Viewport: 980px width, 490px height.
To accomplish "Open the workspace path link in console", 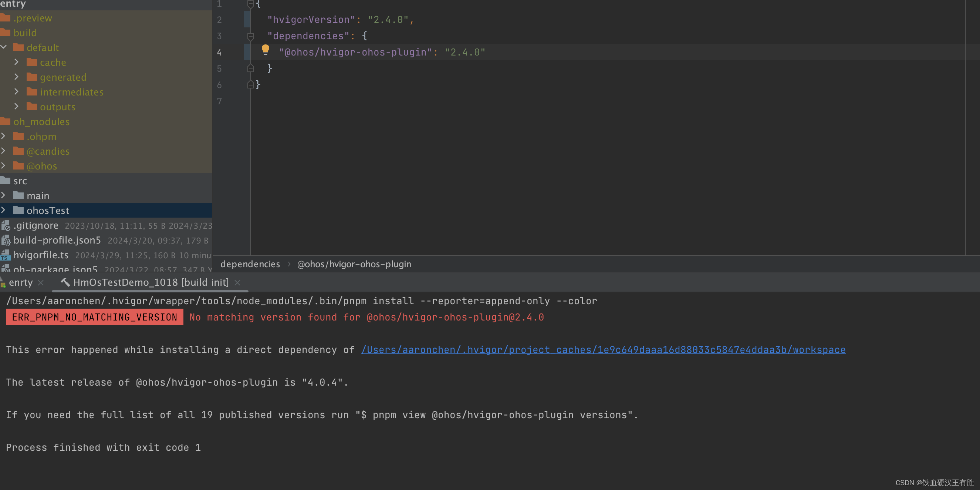I will [x=604, y=350].
